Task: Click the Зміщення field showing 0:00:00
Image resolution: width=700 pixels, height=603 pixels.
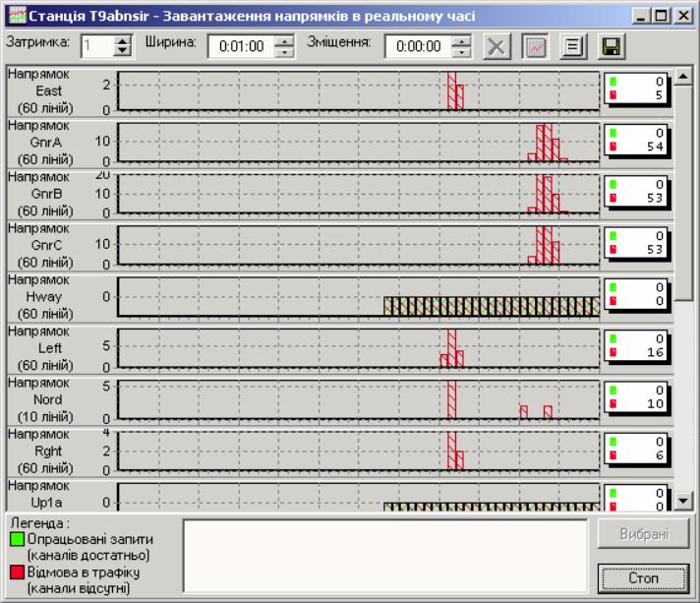Action: (418, 46)
